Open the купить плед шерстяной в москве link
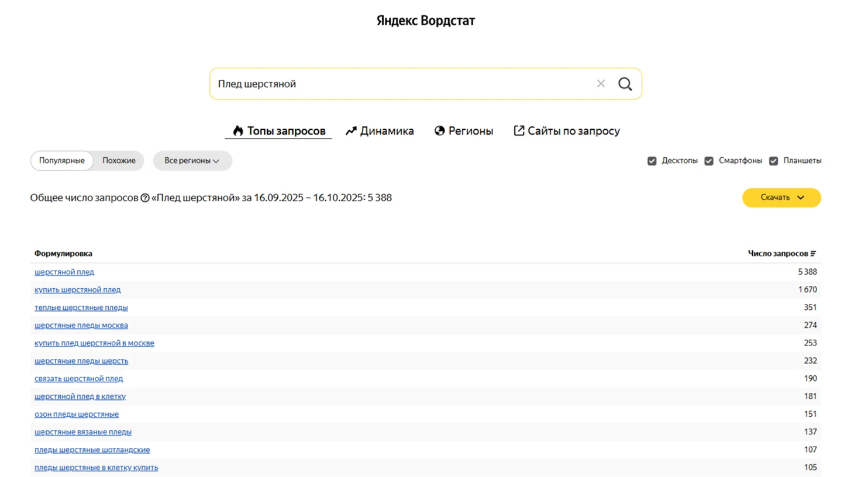The width and height of the screenshot is (868, 477). coord(94,343)
